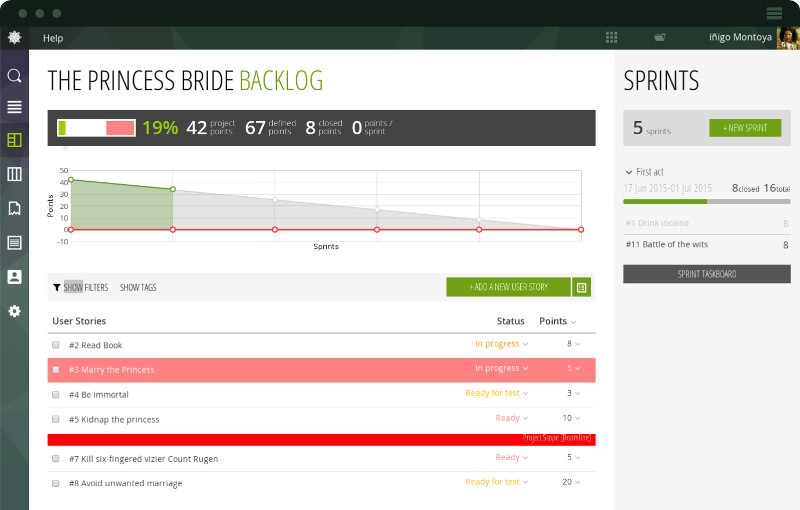The height and width of the screenshot is (510, 800).
Task: Click the First act sprint progress bar
Action: pos(707,202)
